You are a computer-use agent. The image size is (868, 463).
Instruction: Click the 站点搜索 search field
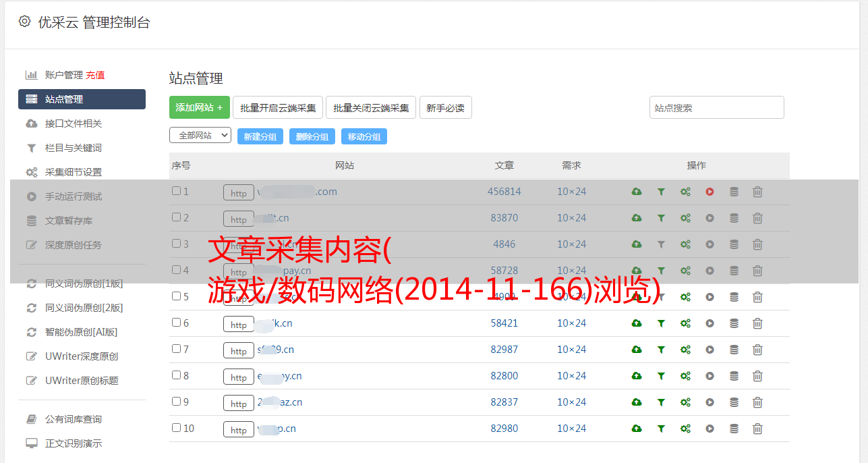click(x=716, y=107)
